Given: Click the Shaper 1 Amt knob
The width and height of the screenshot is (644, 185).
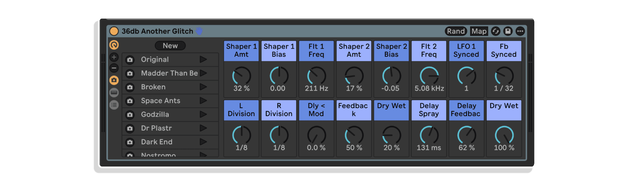Looking at the screenshot, I should (241, 76).
